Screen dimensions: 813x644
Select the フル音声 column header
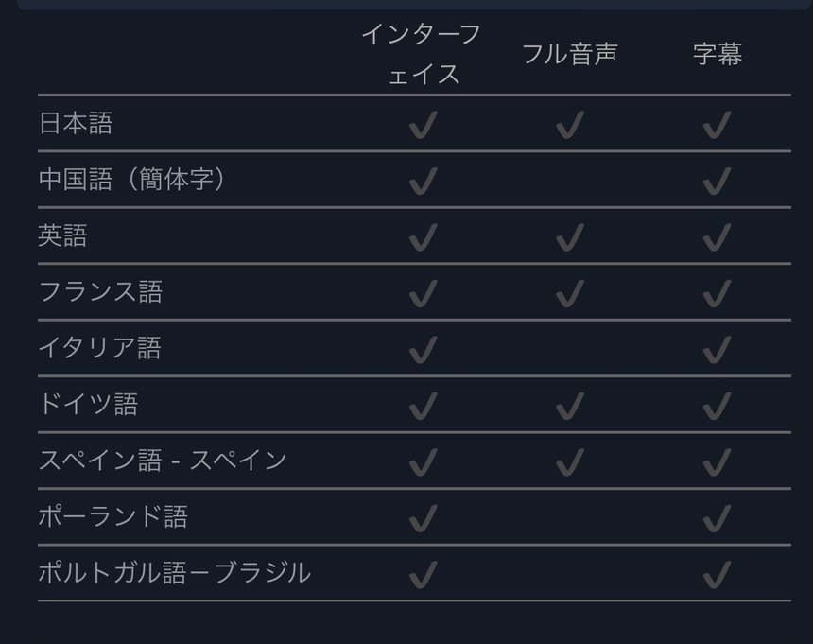coord(570,54)
